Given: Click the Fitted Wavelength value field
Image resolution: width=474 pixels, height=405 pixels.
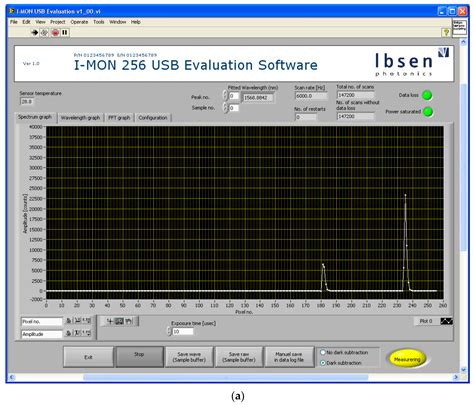Looking at the screenshot, I should pyautogui.click(x=258, y=98).
